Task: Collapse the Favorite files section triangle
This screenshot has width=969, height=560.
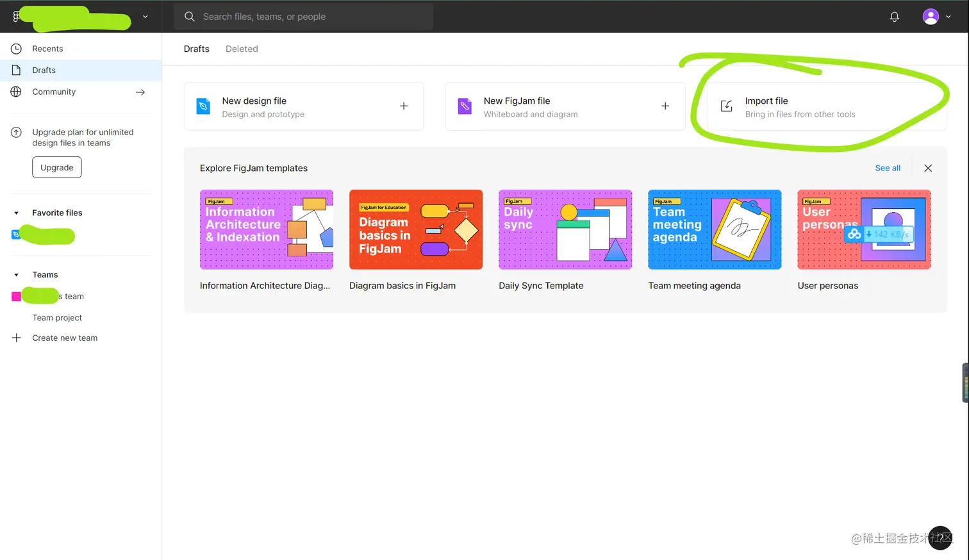Action: click(16, 213)
